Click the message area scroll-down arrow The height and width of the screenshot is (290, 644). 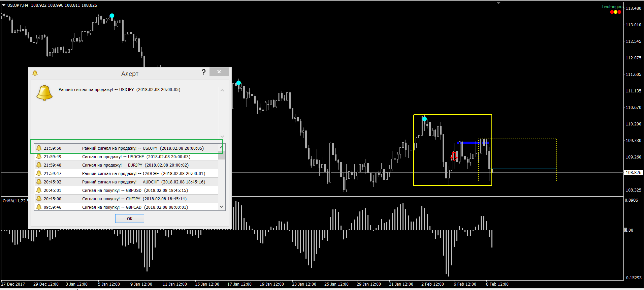pos(222,136)
